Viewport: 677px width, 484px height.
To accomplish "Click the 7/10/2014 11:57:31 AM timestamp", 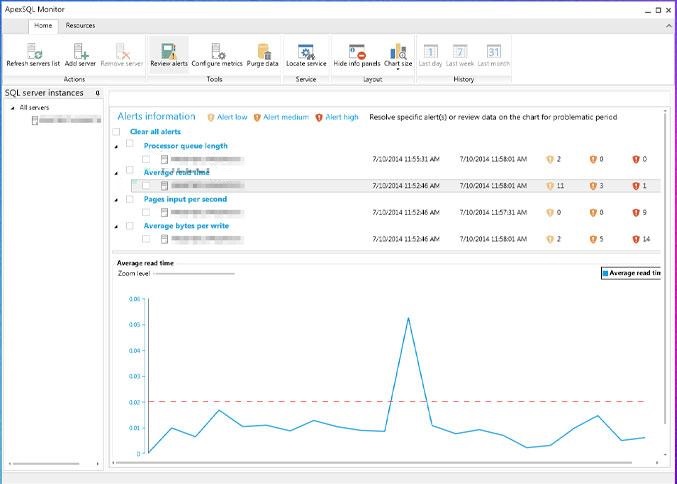I will (x=493, y=212).
